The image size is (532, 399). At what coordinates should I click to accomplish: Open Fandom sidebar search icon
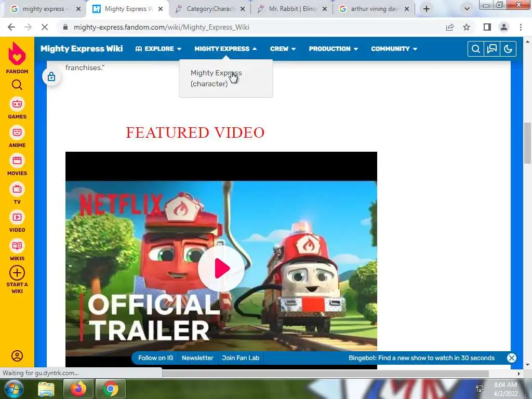tap(17, 85)
